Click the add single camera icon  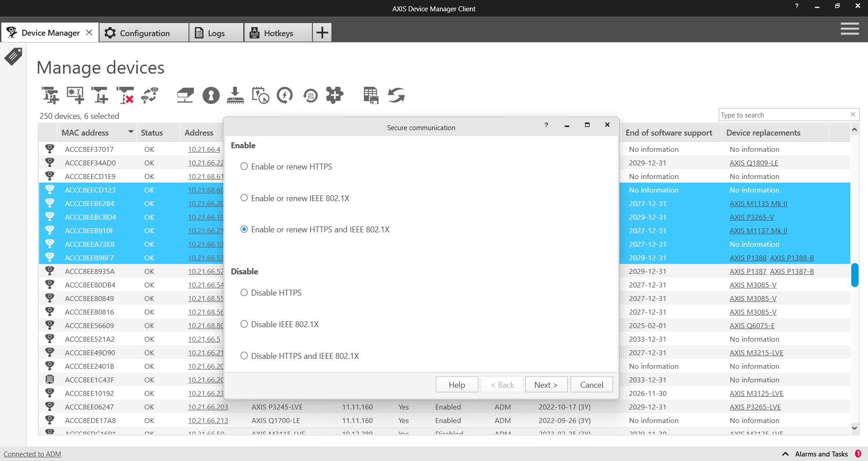click(100, 95)
